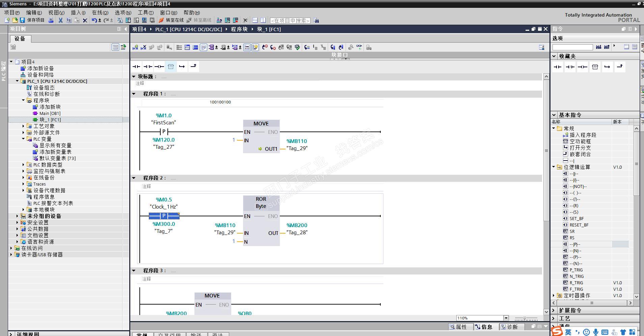Toggle network comments display speech-bubble button

pyautogui.click(x=204, y=47)
